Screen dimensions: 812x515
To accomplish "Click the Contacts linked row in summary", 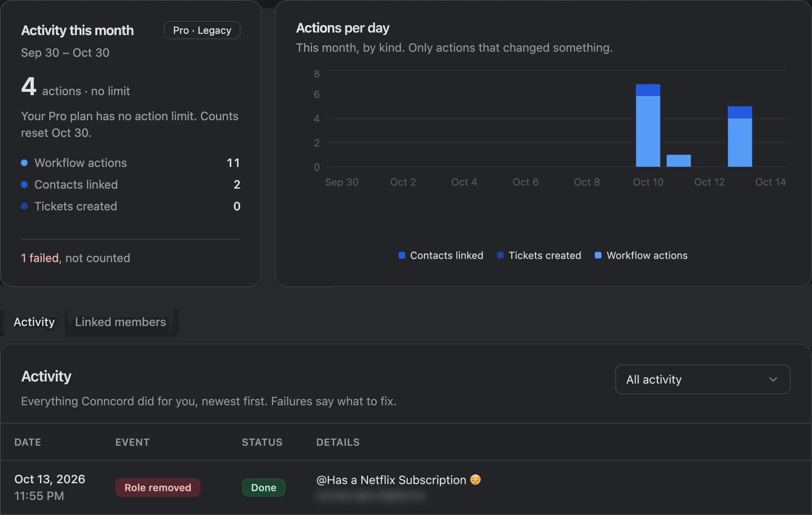I will pyautogui.click(x=131, y=184).
